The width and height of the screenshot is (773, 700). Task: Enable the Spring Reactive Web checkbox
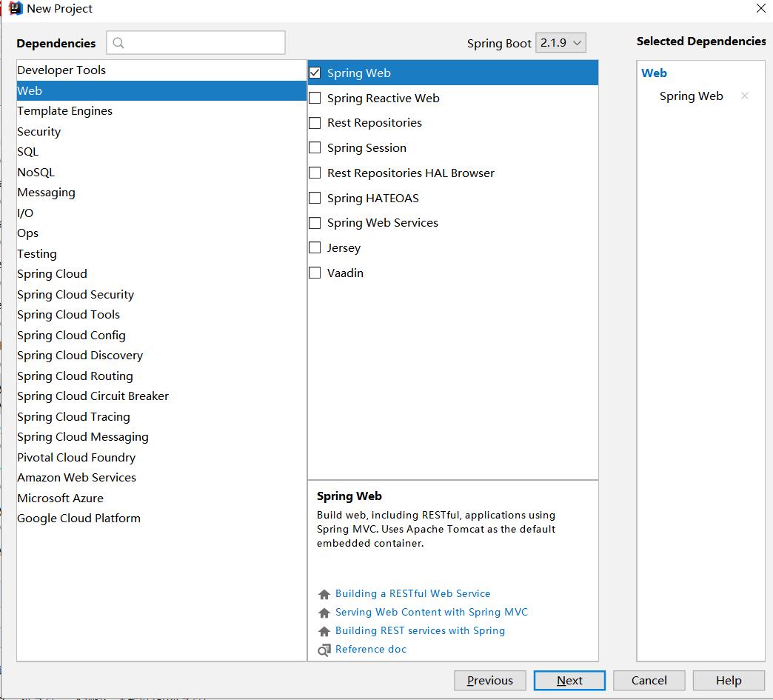[x=315, y=98]
